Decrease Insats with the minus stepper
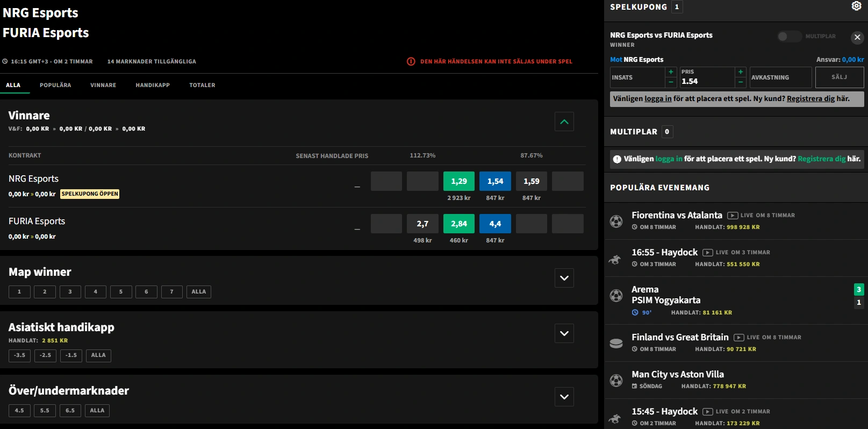868x429 pixels. click(671, 82)
